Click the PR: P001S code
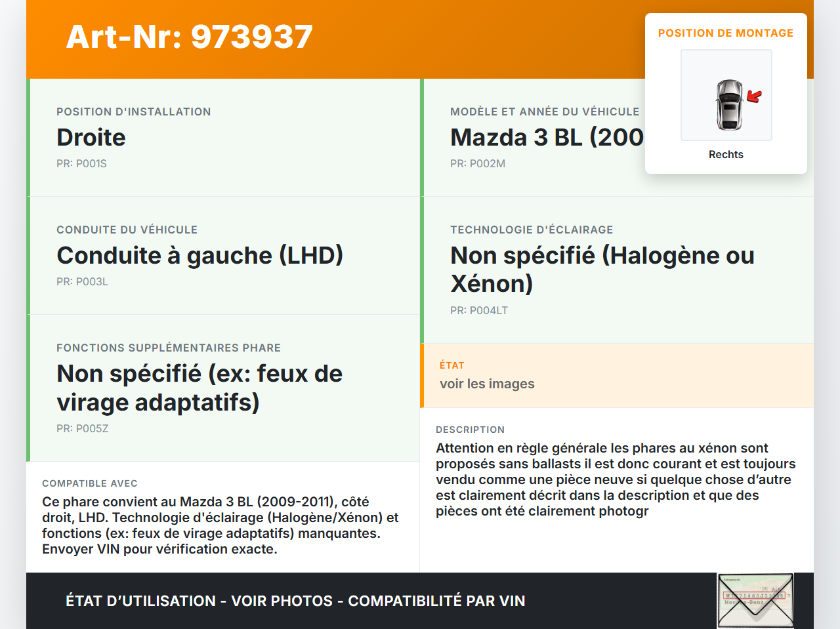 [81, 163]
